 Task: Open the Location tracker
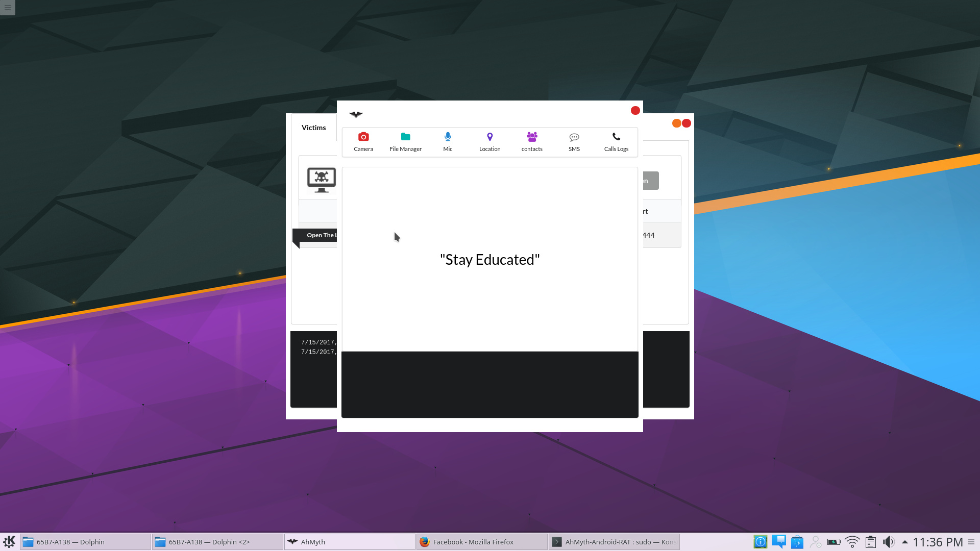489,141
